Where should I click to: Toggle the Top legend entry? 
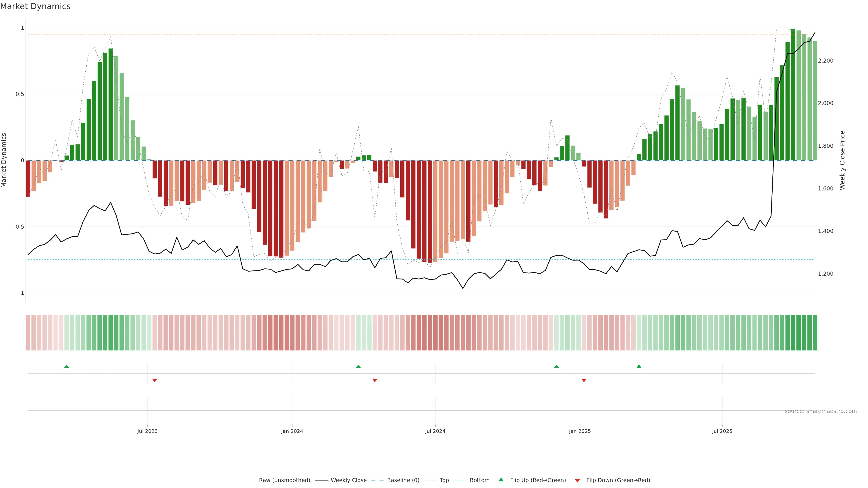pos(444,480)
